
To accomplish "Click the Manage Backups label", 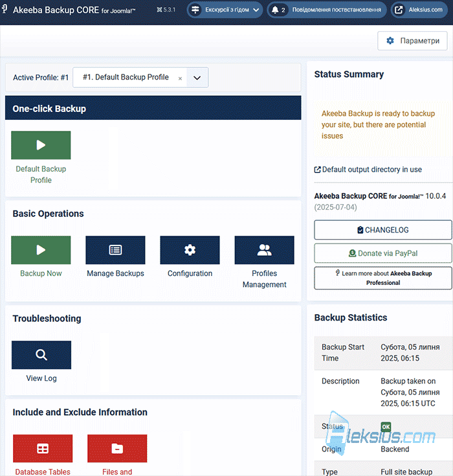I will click(115, 273).
